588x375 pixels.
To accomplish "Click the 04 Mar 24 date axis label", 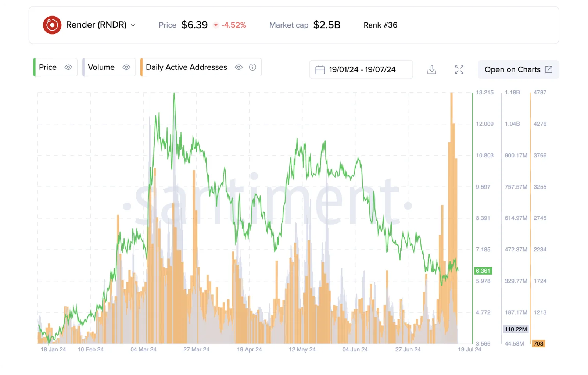I will [x=143, y=350].
